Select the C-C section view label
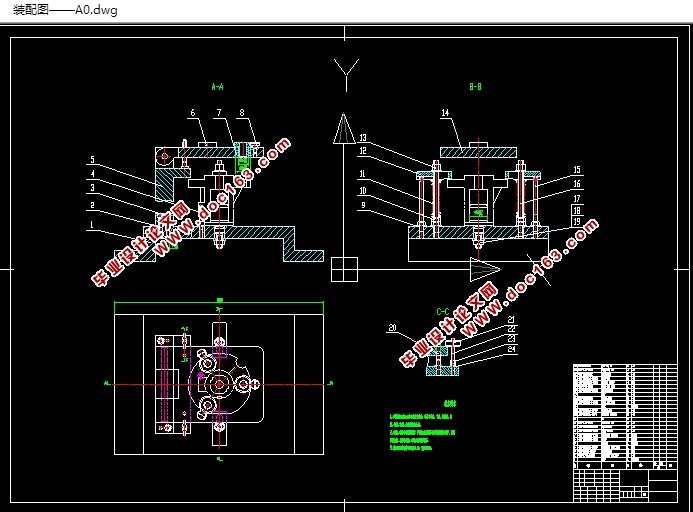 pos(443,312)
